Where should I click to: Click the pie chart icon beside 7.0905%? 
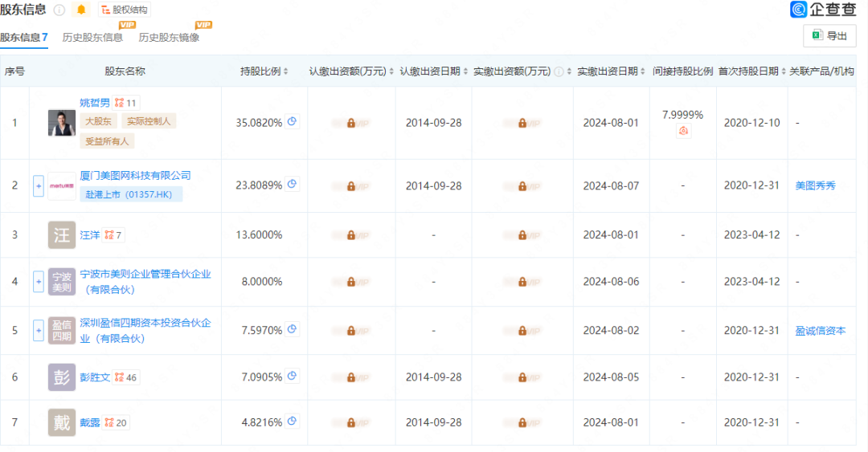click(293, 377)
